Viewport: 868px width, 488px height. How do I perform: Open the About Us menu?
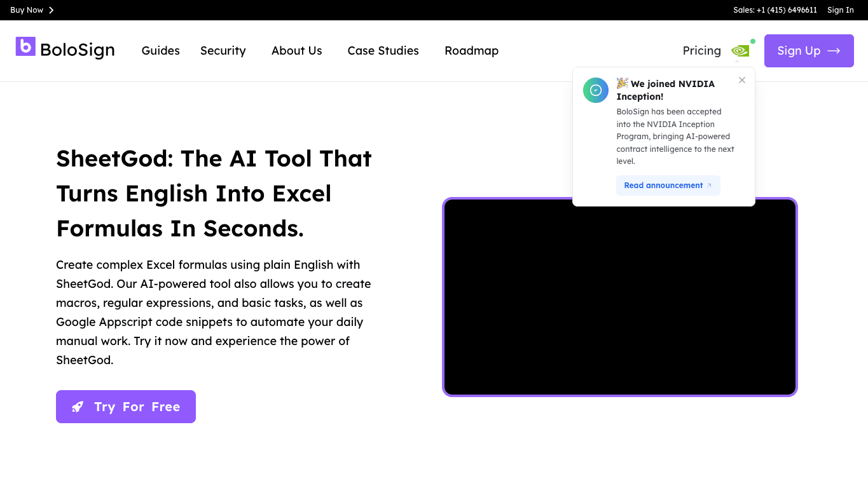point(297,51)
